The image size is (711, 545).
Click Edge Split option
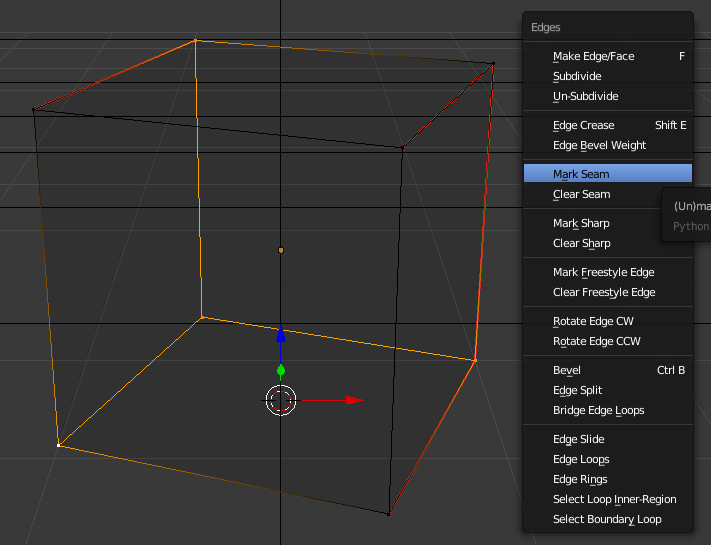pos(608,390)
